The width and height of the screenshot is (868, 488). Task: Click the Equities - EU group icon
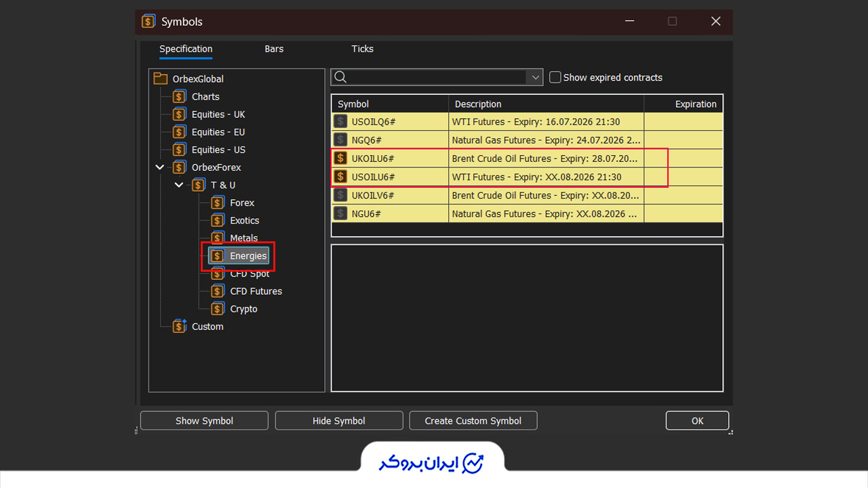point(179,132)
